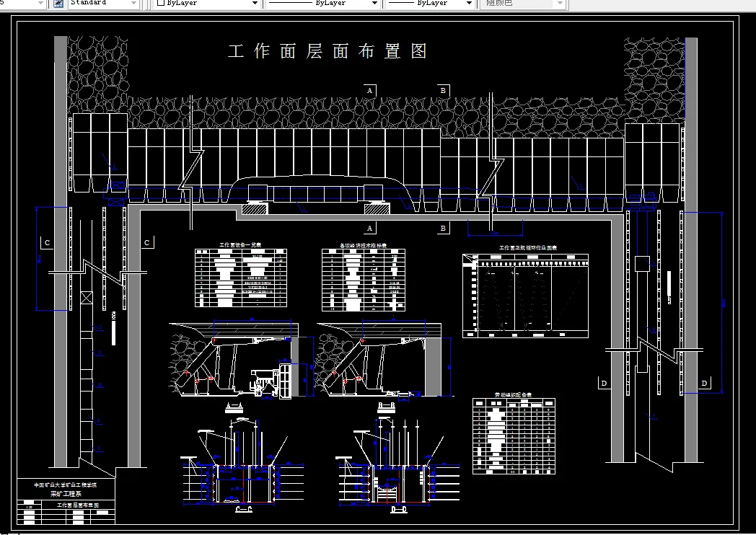
Task: Open the lineweight ByLayer dropdown
Action: (x=467, y=4)
